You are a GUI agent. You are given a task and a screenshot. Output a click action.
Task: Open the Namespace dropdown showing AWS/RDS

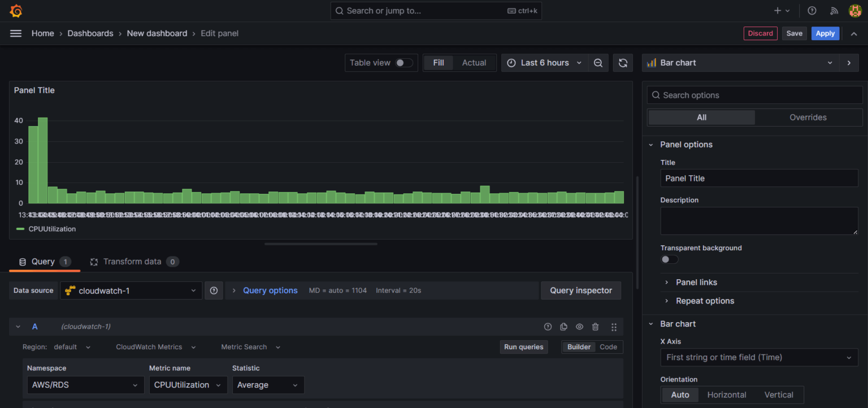pos(85,385)
